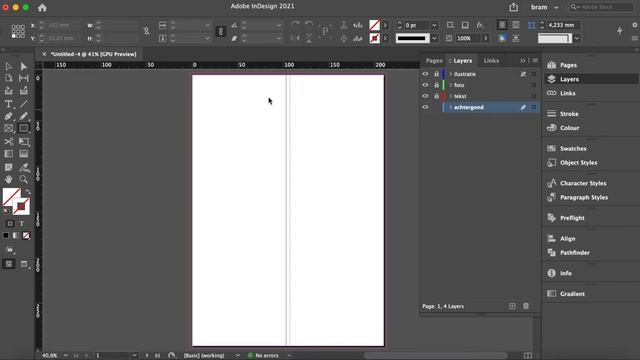
Task: Delete selected layer trash icon
Action: [526, 306]
